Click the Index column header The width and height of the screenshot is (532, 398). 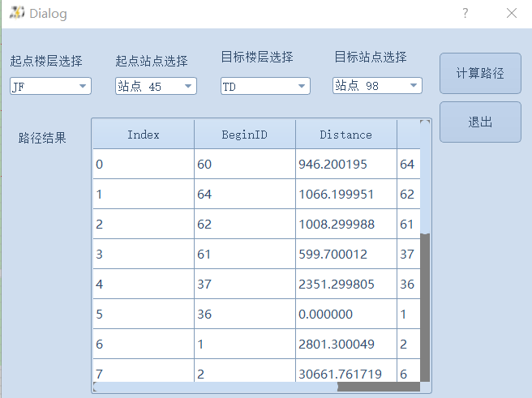[x=144, y=135]
